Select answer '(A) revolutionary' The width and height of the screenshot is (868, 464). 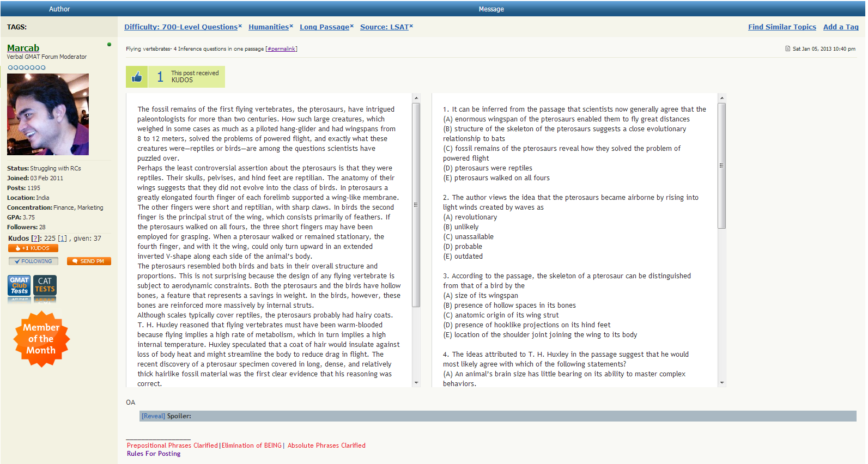[470, 217]
